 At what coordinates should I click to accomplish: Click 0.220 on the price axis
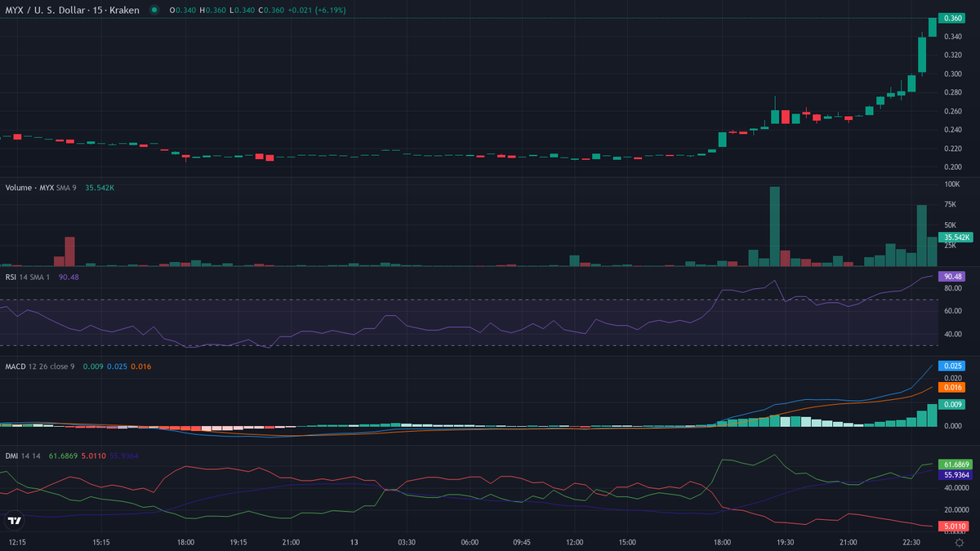[952, 149]
